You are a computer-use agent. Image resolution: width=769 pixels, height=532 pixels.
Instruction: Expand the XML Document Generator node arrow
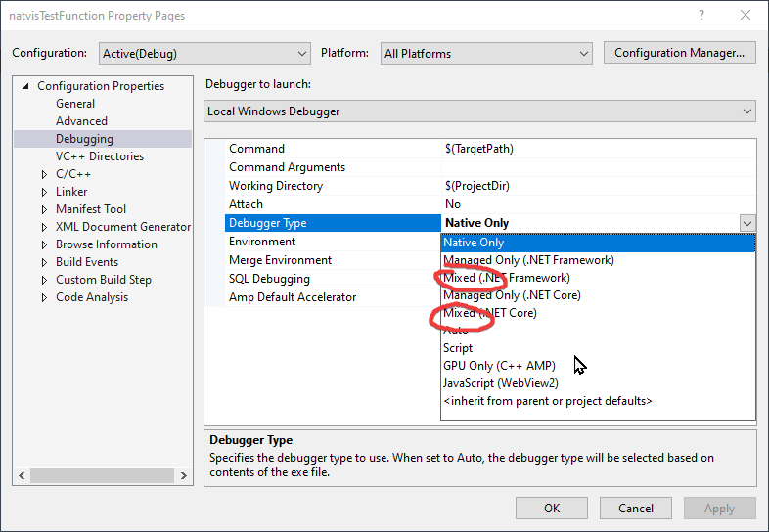(x=44, y=228)
